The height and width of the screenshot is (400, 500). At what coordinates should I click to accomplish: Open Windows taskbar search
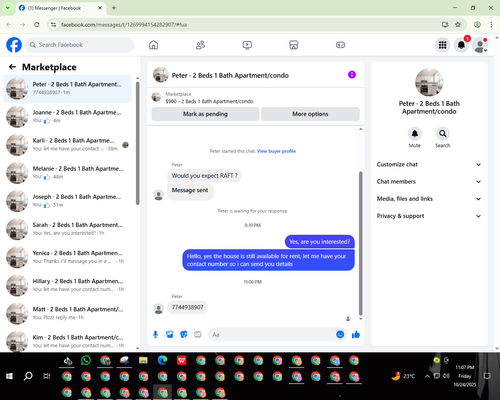coord(28,376)
